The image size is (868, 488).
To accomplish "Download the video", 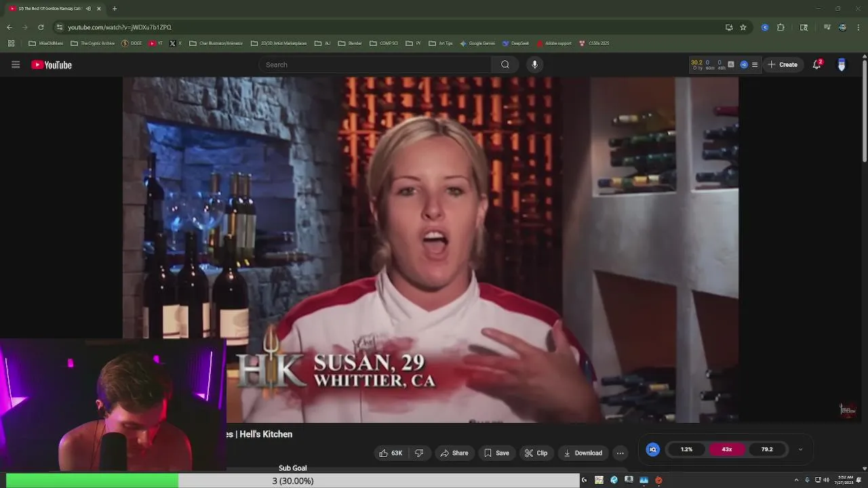I will (x=583, y=453).
